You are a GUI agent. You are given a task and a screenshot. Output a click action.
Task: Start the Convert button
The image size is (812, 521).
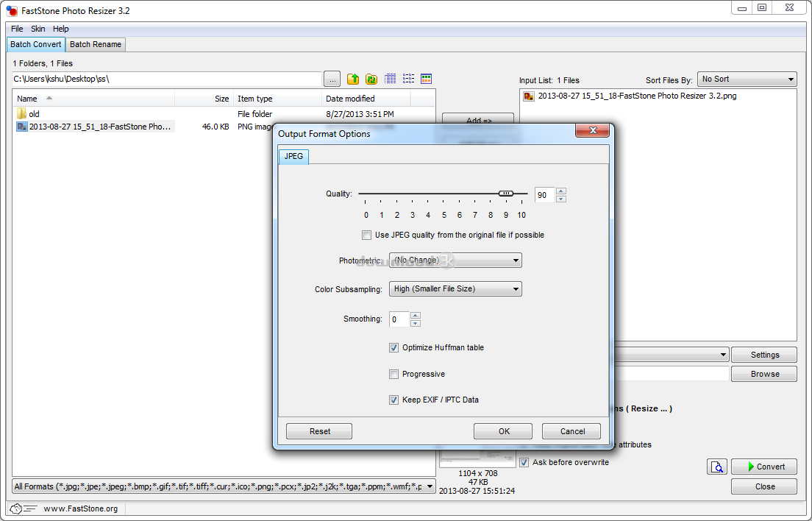click(764, 467)
